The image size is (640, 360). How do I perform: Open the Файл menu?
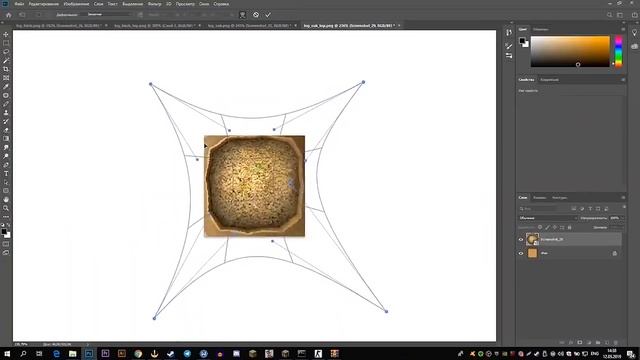coord(19,4)
